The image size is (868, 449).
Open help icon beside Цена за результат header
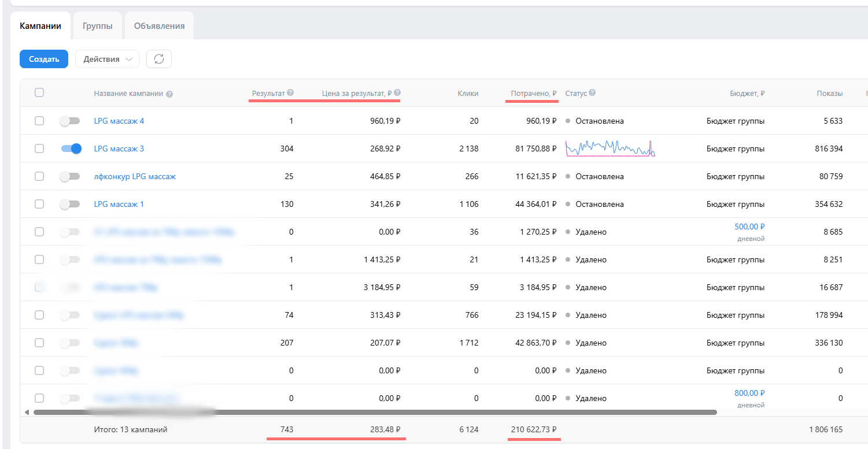point(397,92)
